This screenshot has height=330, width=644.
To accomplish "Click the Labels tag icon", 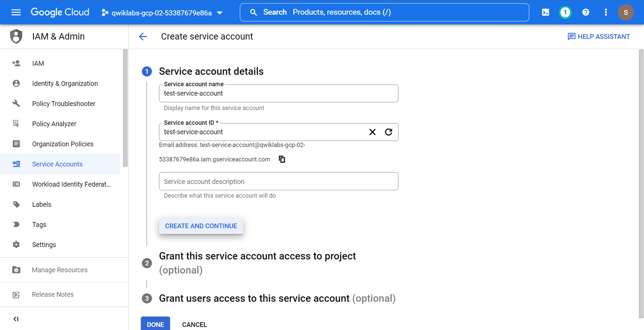I will pos(16,204).
